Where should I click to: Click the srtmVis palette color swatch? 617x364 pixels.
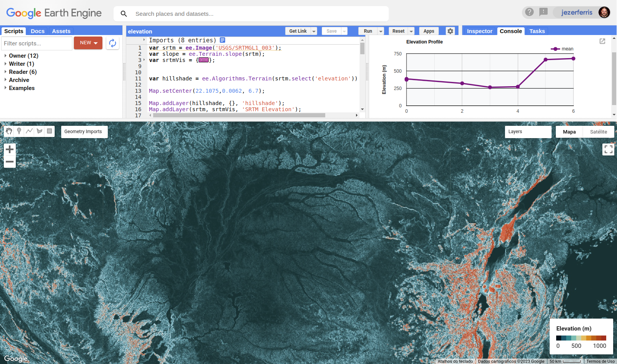pyautogui.click(x=204, y=60)
